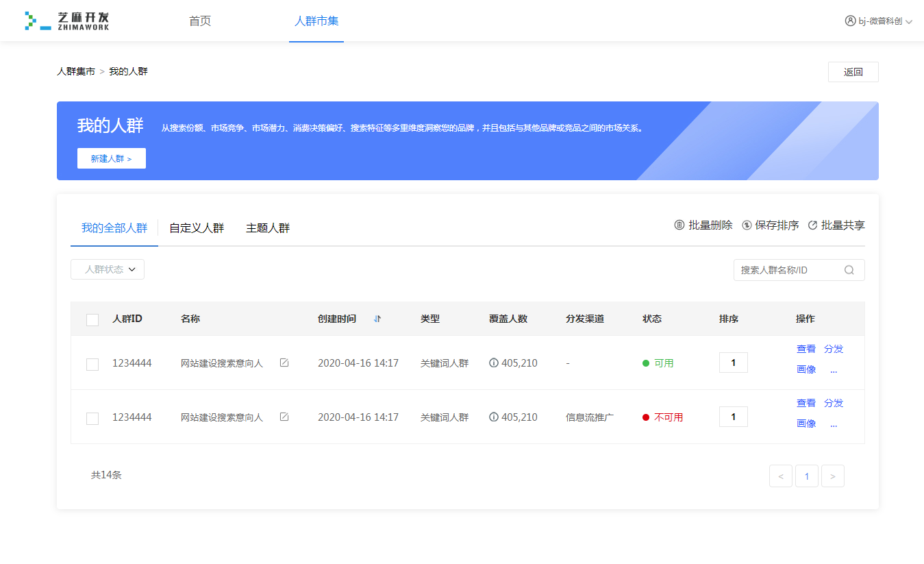Click the 新建人群 button
Viewport: 924px width, 564px height.
[x=112, y=158]
